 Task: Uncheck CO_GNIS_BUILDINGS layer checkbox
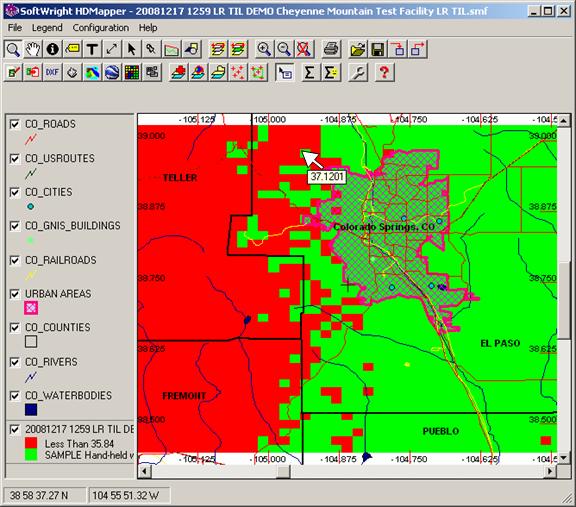coord(15,226)
